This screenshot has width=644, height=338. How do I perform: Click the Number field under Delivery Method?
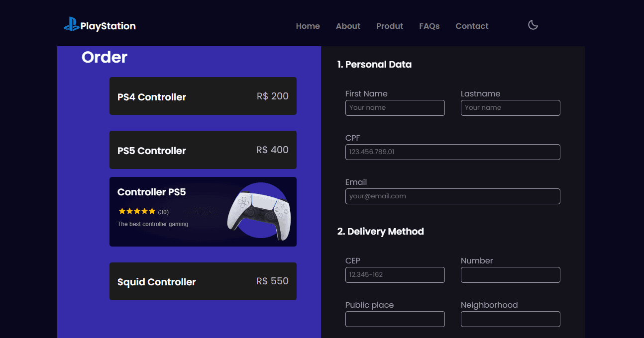click(x=511, y=275)
